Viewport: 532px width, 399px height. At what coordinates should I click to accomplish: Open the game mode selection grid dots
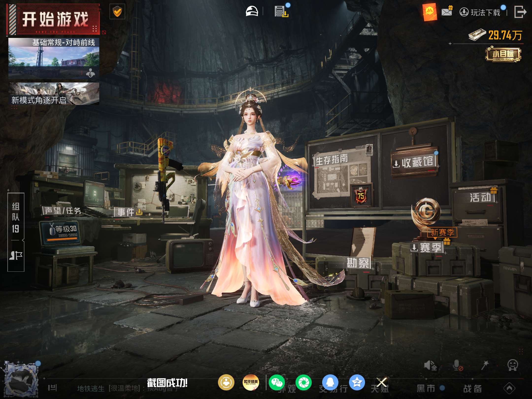tap(95, 28)
